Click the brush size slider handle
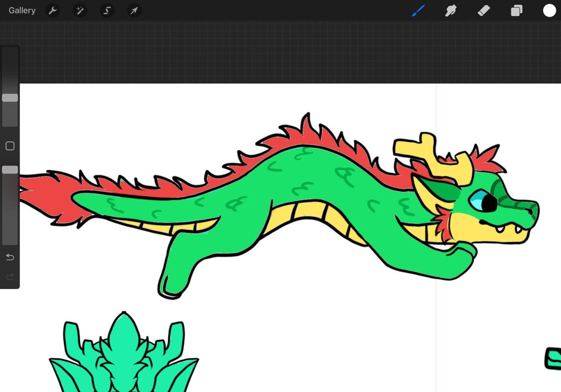 point(10,98)
